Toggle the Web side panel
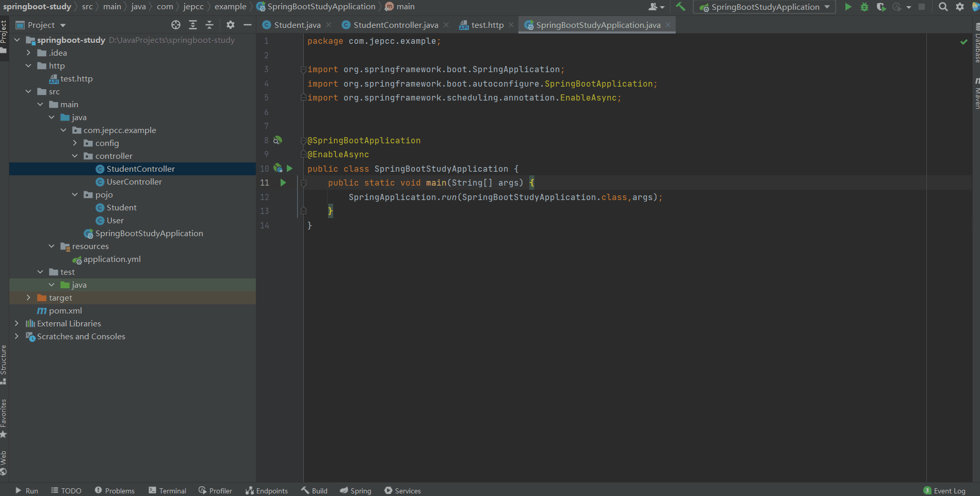Image resolution: width=980 pixels, height=496 pixels. (x=4, y=463)
